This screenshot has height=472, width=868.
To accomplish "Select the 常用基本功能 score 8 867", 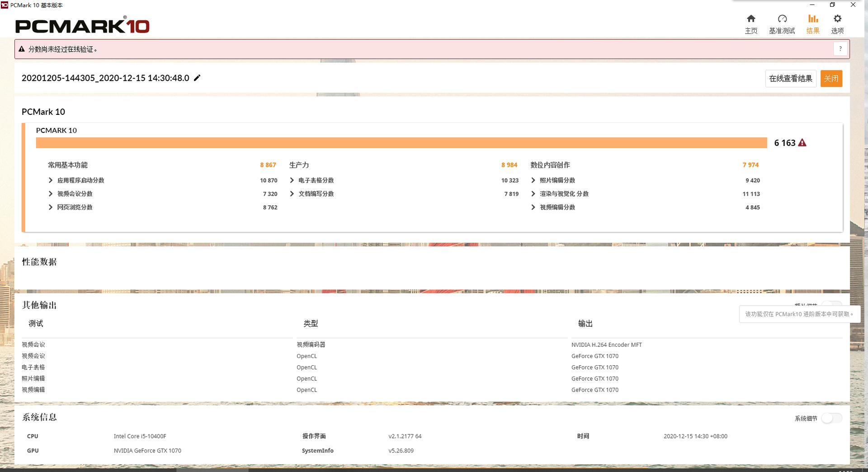I will [268, 165].
